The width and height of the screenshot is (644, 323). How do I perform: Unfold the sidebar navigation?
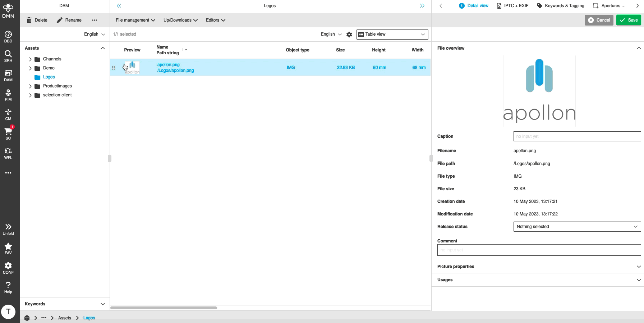[8, 229]
